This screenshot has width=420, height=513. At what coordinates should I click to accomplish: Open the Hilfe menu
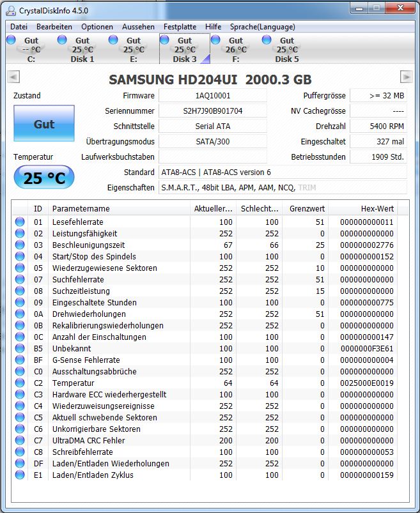pyautogui.click(x=214, y=27)
